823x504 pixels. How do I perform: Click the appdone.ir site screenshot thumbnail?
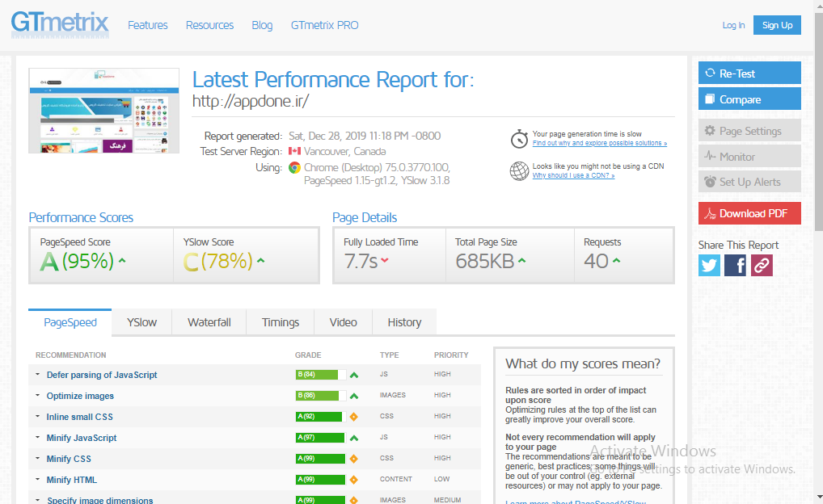[104, 111]
